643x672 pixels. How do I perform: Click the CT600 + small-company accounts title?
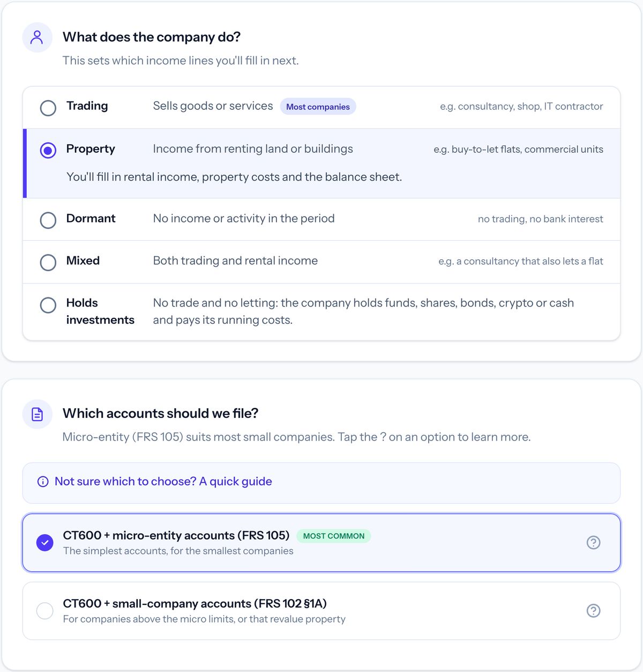195,603
